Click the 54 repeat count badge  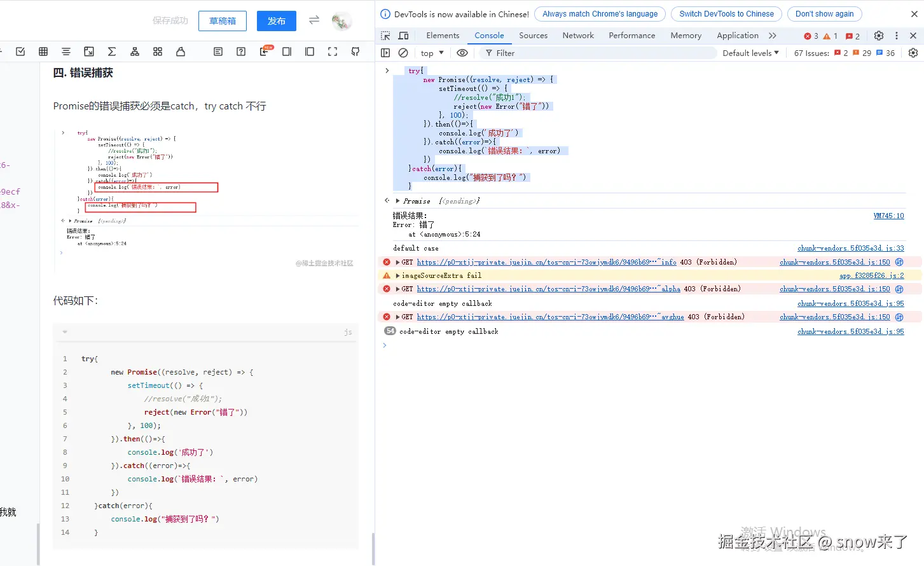[x=390, y=331]
